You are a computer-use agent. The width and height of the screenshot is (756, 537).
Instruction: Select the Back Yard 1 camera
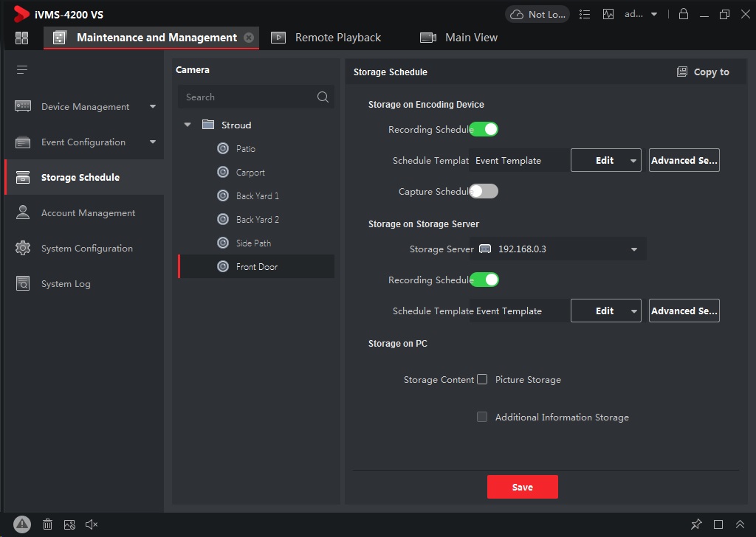tap(257, 196)
